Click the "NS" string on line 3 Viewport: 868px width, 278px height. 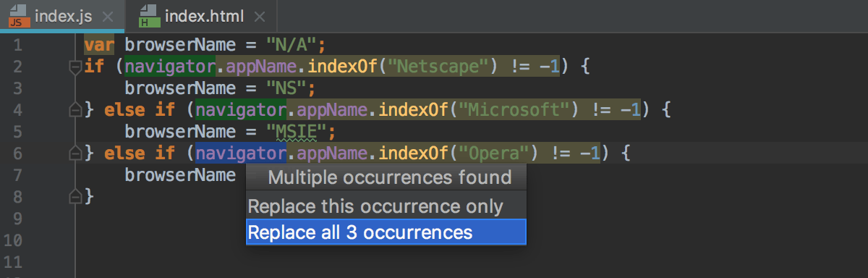tap(286, 88)
